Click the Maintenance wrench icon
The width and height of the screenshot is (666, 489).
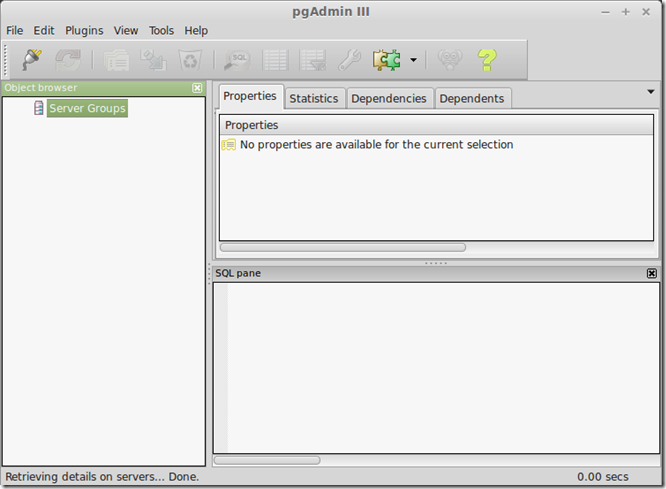[350, 60]
